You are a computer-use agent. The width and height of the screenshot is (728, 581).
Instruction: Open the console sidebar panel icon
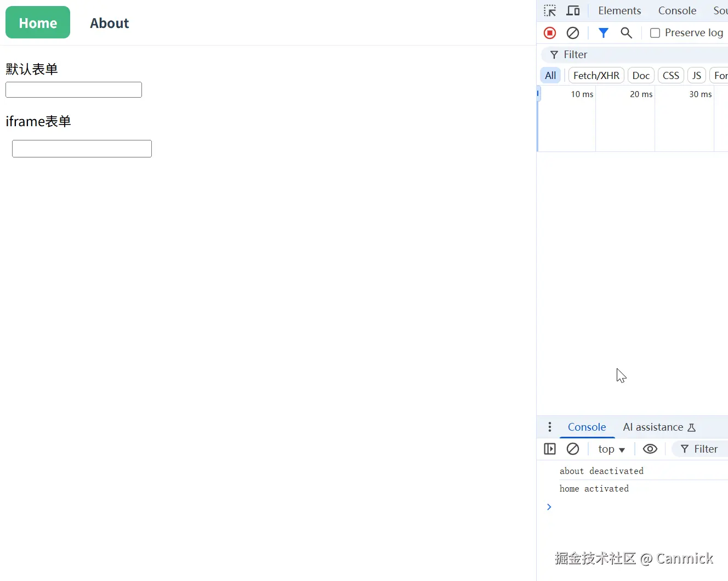click(x=549, y=449)
